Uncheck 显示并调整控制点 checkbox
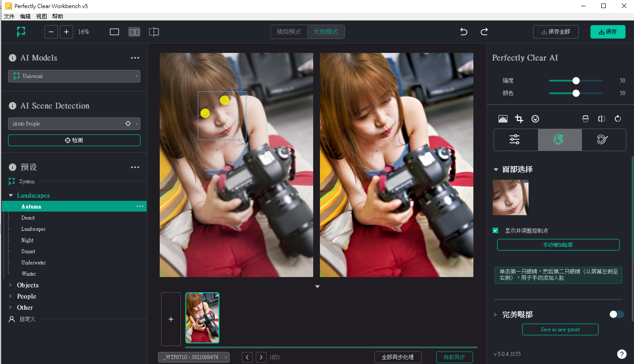The width and height of the screenshot is (634, 364). (x=495, y=230)
